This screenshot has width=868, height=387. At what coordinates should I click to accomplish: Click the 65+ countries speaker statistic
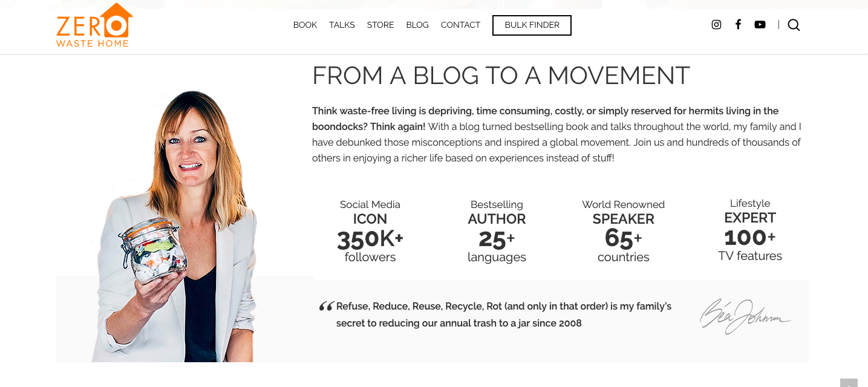623,232
